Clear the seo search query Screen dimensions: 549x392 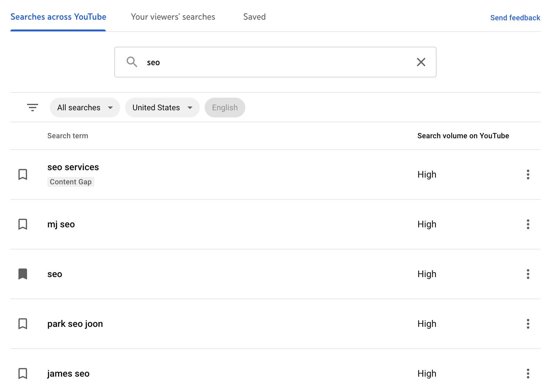point(421,62)
